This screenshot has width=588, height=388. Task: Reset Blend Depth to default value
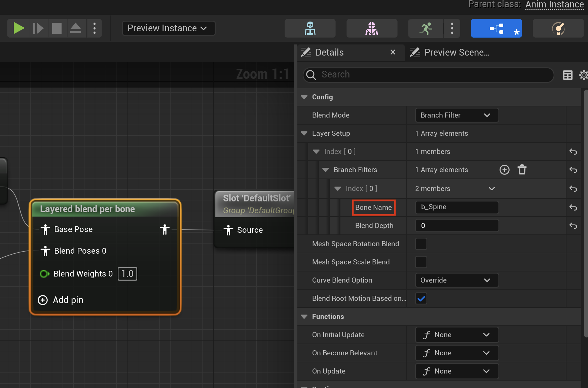573,226
